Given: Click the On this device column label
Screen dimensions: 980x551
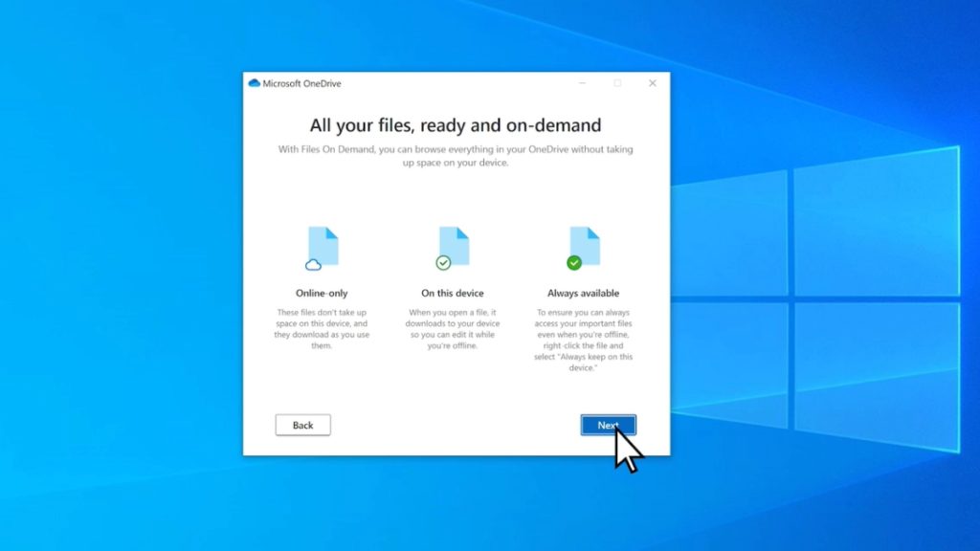Looking at the screenshot, I should (x=452, y=293).
